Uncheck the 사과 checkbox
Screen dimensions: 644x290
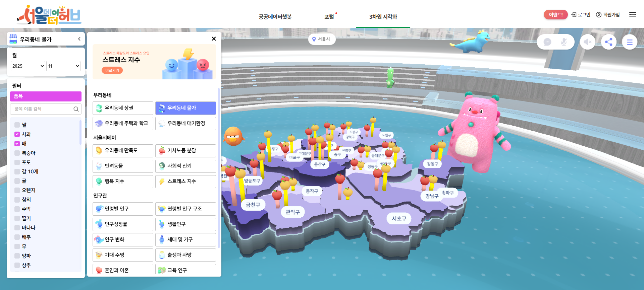[17, 134]
